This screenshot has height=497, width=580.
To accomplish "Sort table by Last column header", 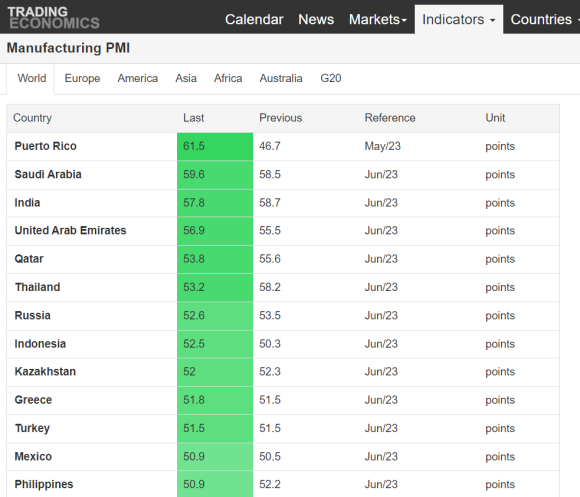I will click(x=193, y=118).
